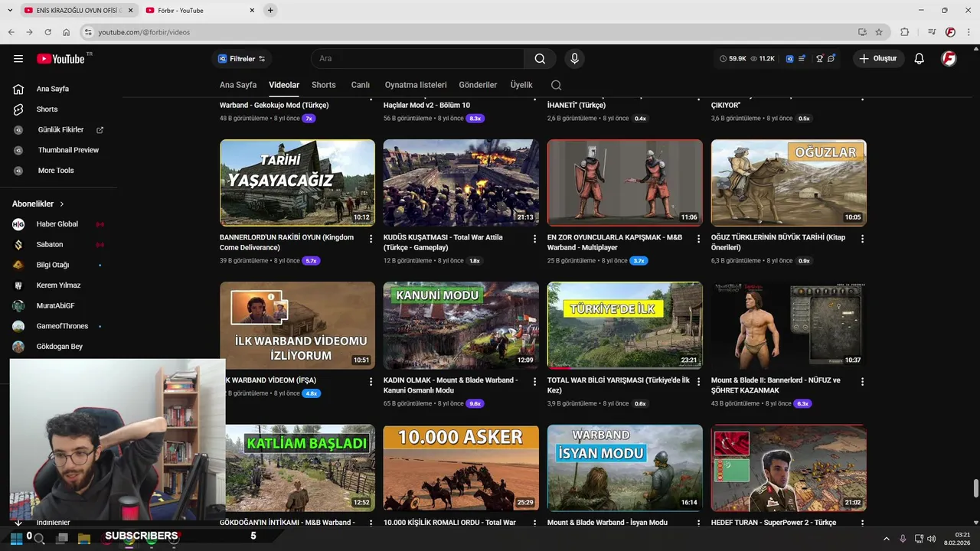Open options for OĞUZ TÜRKLERİNİN BÜYÜK TARİHİ video
The image size is (980, 551).
(x=862, y=239)
